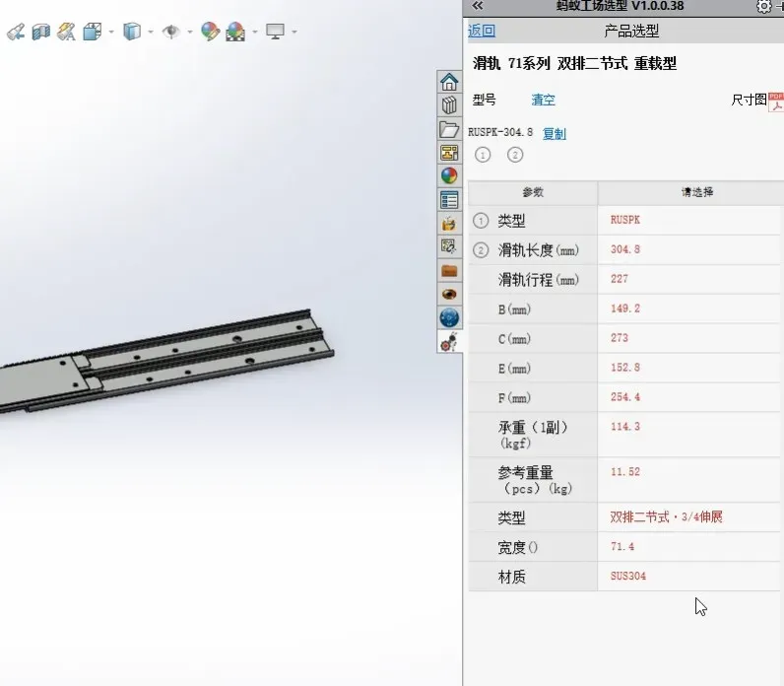Click the RUSPK-304.8 model number text
The width and height of the screenshot is (784, 686).
coord(500,132)
